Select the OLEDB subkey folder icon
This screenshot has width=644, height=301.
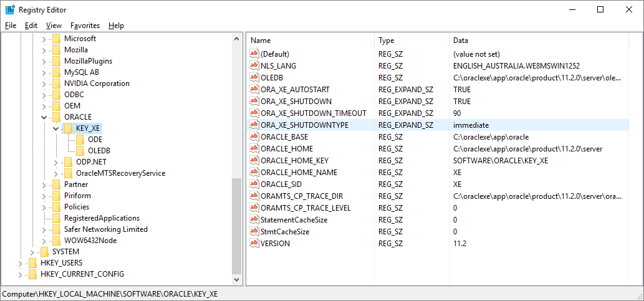[80, 151]
